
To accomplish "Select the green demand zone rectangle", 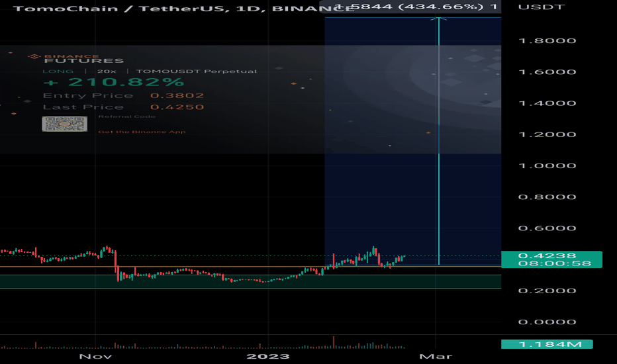I will 250,281.
